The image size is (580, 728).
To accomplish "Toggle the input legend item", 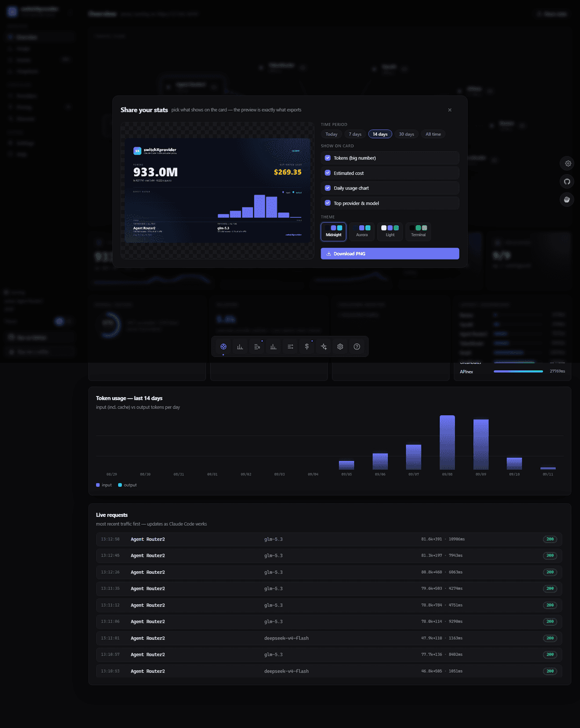I will point(104,485).
